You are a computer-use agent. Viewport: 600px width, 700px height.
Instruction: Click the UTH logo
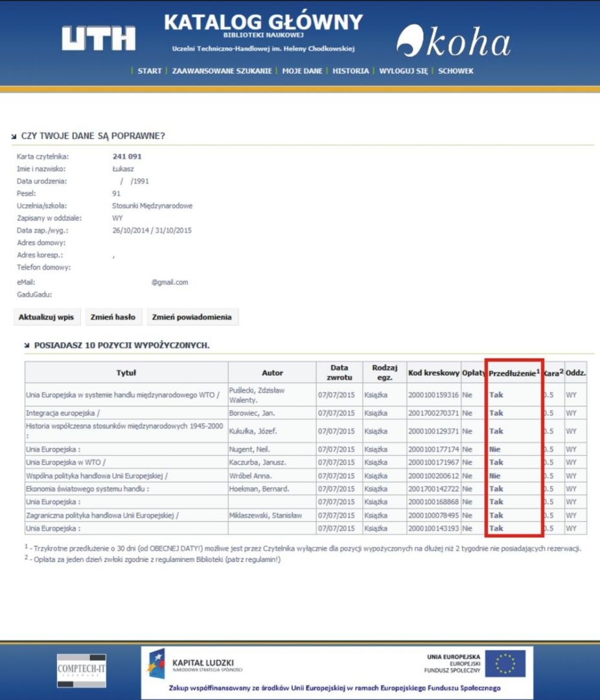click(x=98, y=38)
